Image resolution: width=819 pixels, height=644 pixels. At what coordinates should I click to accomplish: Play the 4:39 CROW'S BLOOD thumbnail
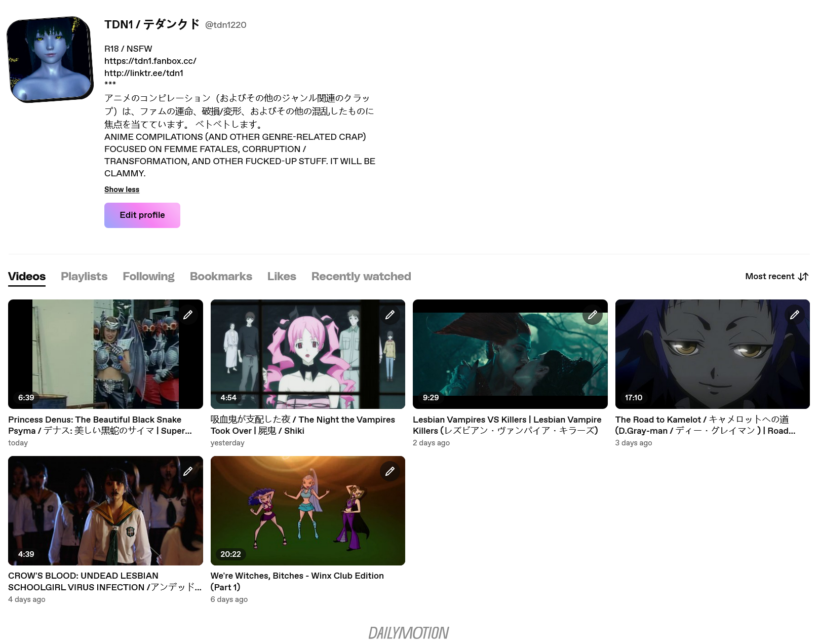point(105,511)
